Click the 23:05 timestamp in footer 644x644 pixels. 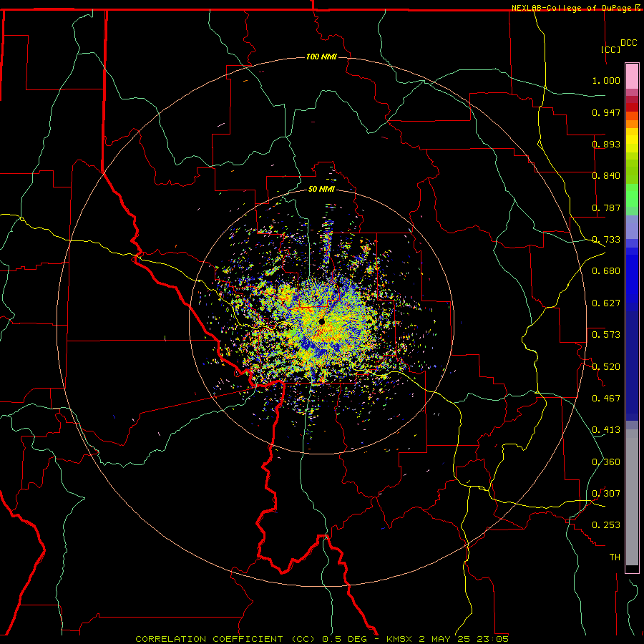point(492,639)
